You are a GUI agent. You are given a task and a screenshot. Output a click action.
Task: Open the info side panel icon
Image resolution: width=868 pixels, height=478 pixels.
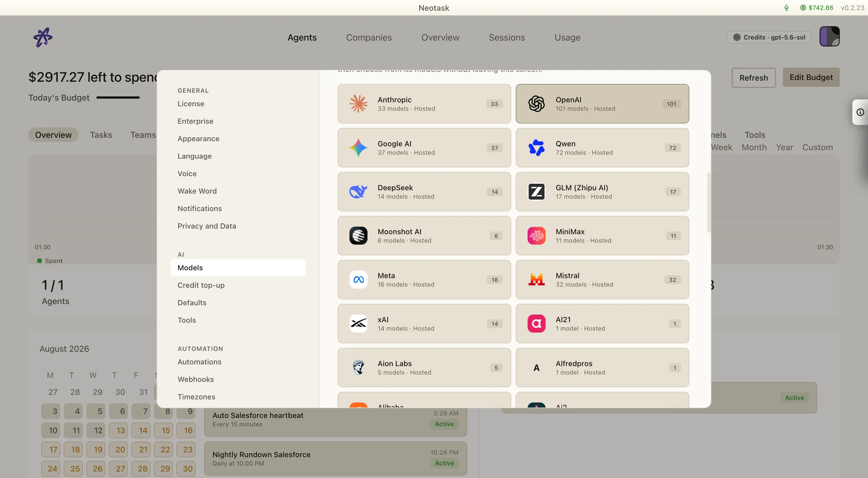860,112
